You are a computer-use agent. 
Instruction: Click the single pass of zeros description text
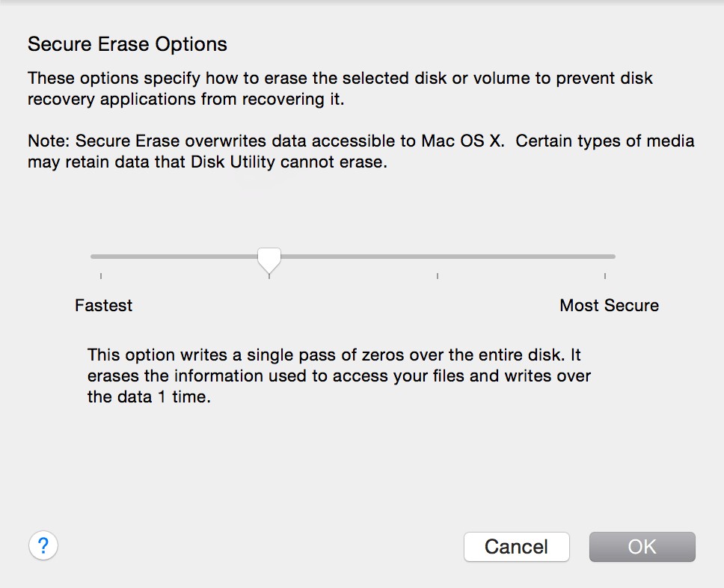[x=339, y=376]
